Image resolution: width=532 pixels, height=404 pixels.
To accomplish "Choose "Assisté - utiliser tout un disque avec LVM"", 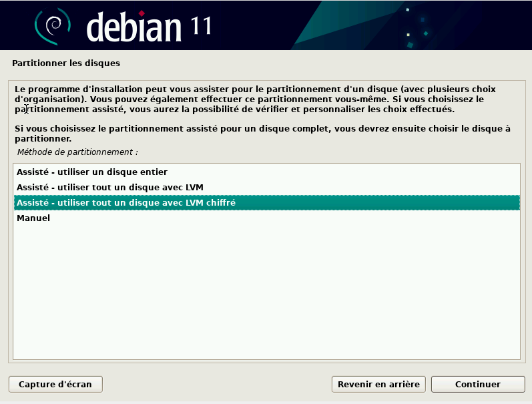I will tap(109, 187).
